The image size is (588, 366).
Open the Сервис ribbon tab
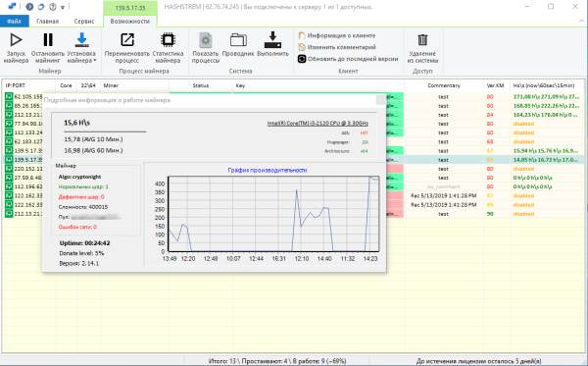click(x=84, y=21)
